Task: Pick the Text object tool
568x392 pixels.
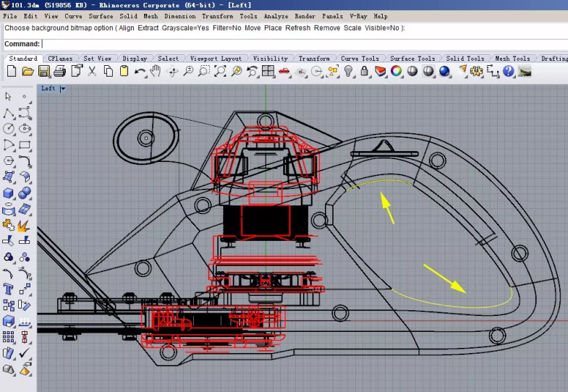Action: tap(9, 289)
